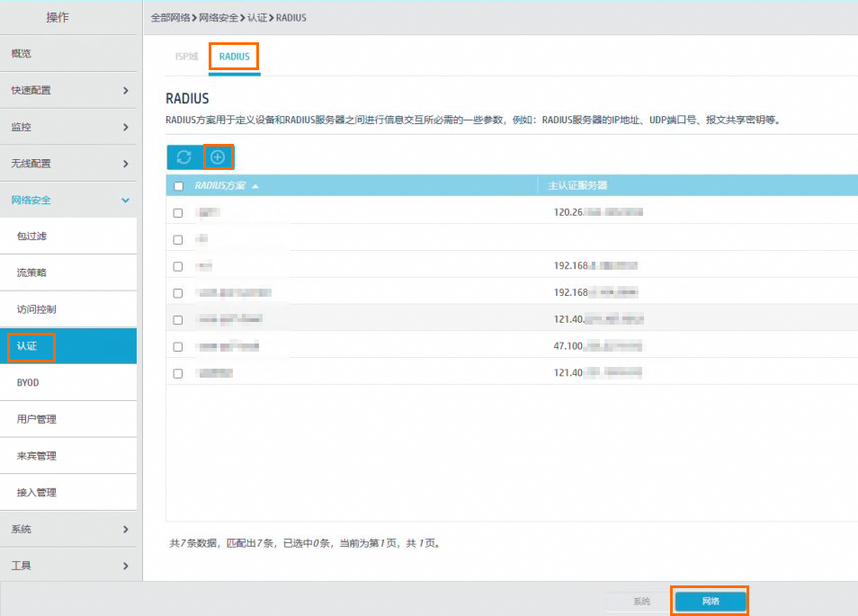Image resolution: width=858 pixels, height=616 pixels.
Task: Expand the 无线配置 sidebar section
Action: [x=68, y=163]
